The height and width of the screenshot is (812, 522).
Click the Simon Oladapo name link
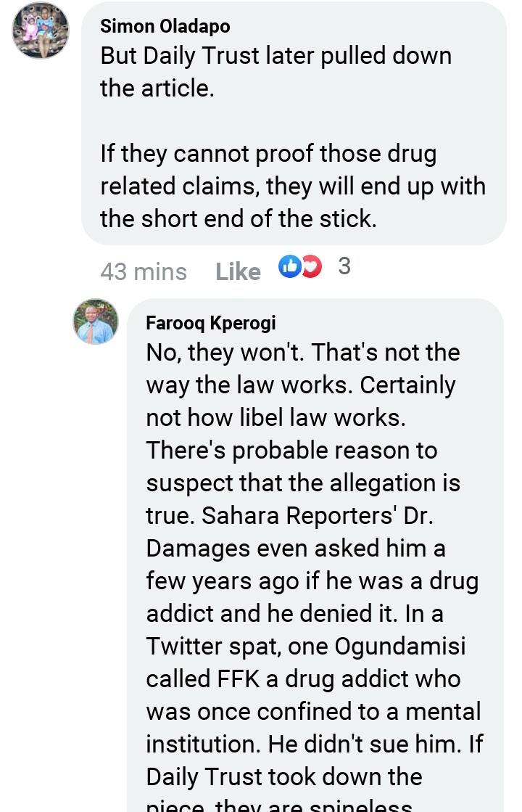click(165, 26)
